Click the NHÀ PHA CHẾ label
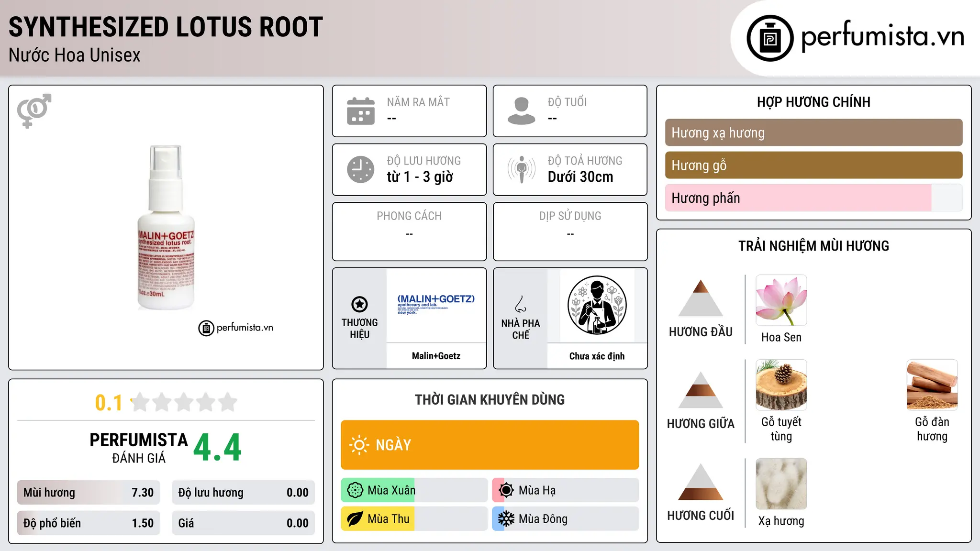The height and width of the screenshot is (551, 980). [521, 329]
